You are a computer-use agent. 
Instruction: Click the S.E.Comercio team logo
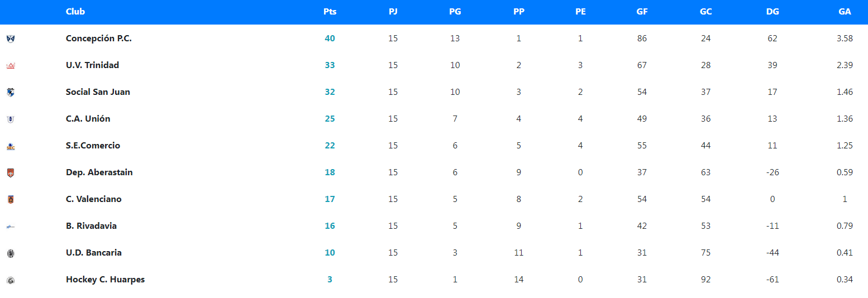point(11,146)
